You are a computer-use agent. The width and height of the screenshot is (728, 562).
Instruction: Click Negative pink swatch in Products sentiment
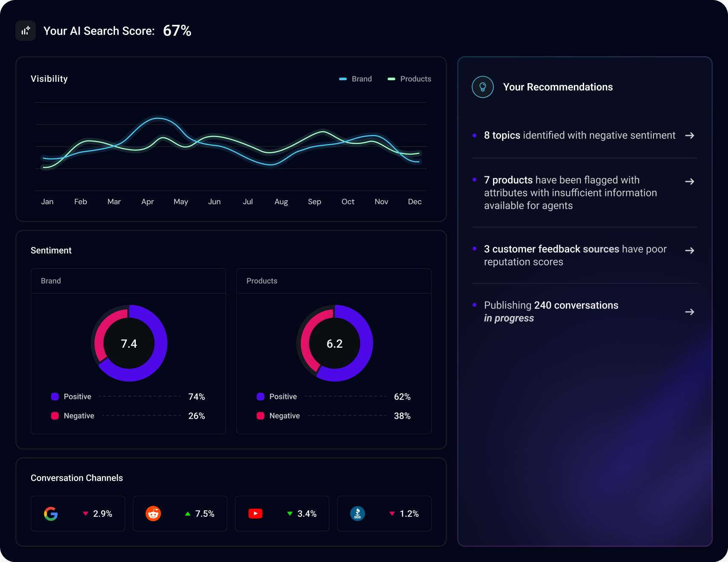point(261,416)
